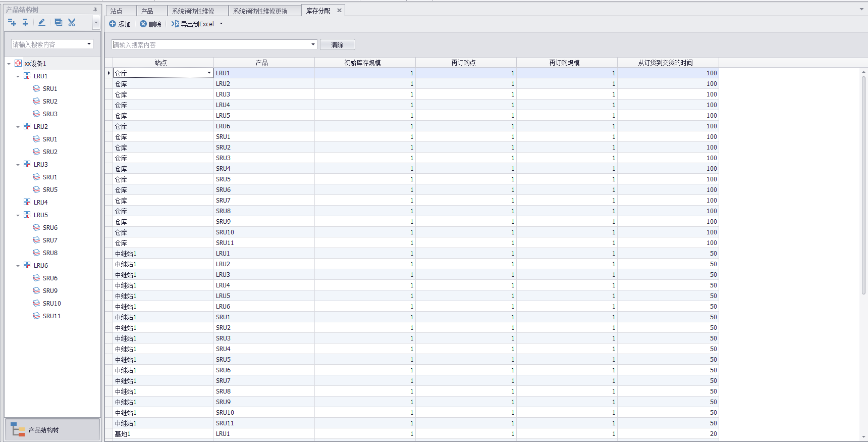Close the 库存分配 tab
This screenshot has width=868, height=442.
(x=339, y=11)
